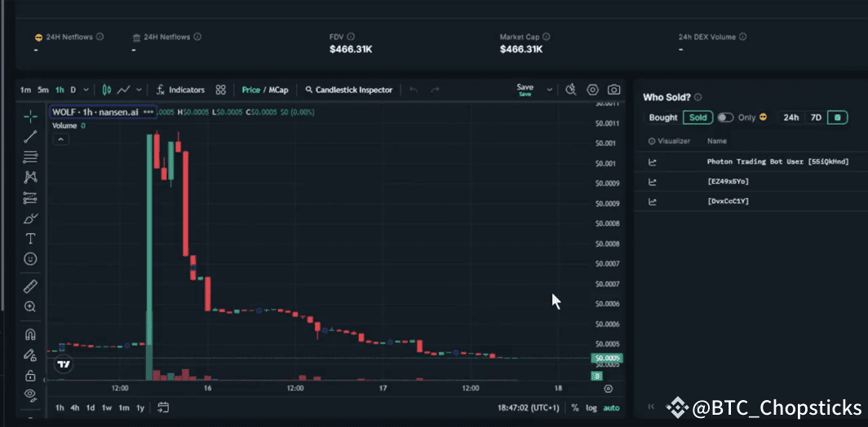Open WOLF legend more options dots
This screenshot has height=427, width=868.
[x=148, y=112]
